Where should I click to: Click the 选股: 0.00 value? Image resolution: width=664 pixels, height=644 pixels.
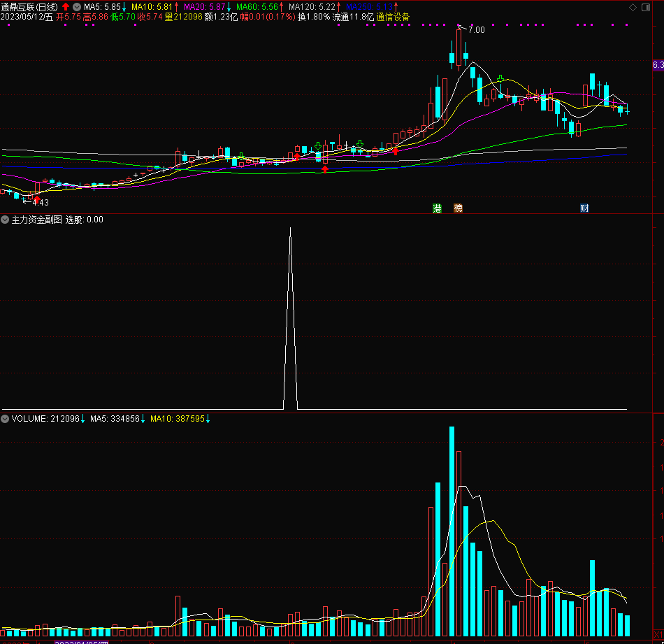[x=85, y=220]
